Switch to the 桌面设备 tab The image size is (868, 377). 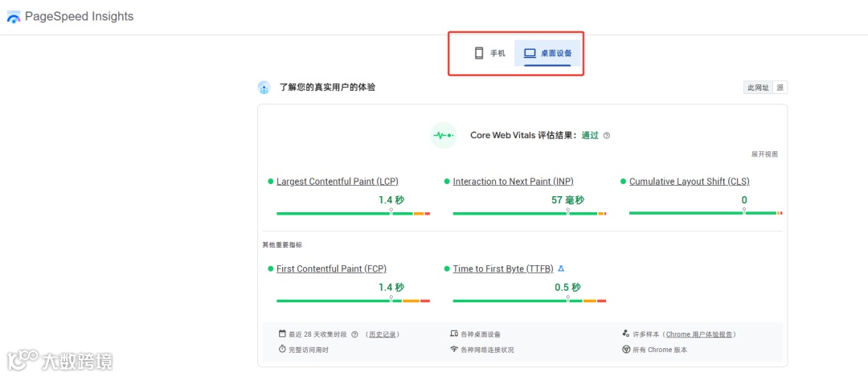click(x=547, y=53)
